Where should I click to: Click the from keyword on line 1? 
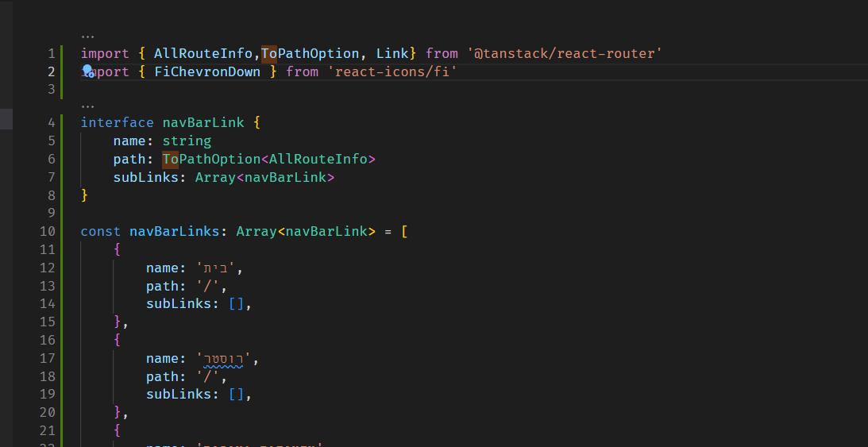tap(442, 54)
